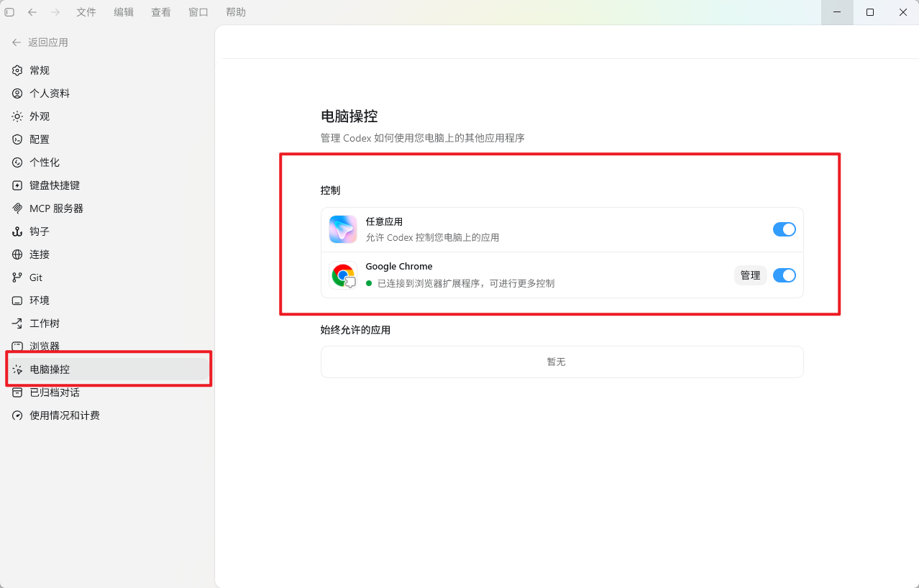Click the back arrow in title bar
Screen dimensions: 919x588
coord(32,12)
